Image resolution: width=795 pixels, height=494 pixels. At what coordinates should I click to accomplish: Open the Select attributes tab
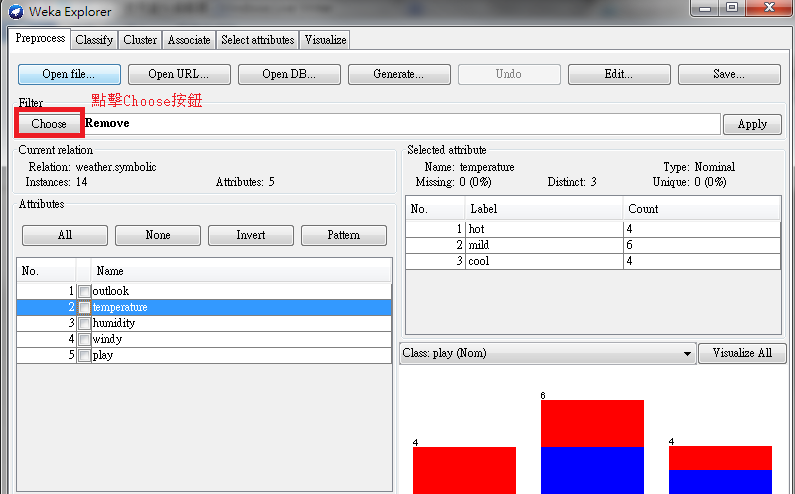coord(258,40)
